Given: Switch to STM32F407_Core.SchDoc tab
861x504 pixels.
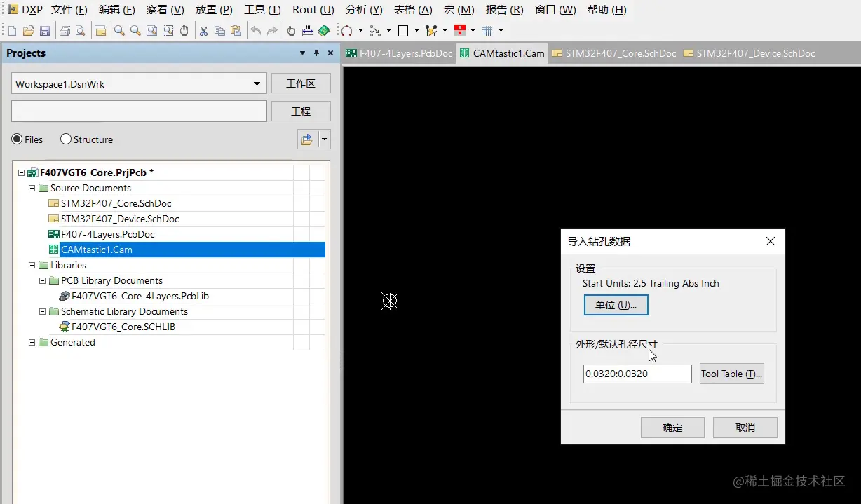Looking at the screenshot, I should tap(614, 53).
